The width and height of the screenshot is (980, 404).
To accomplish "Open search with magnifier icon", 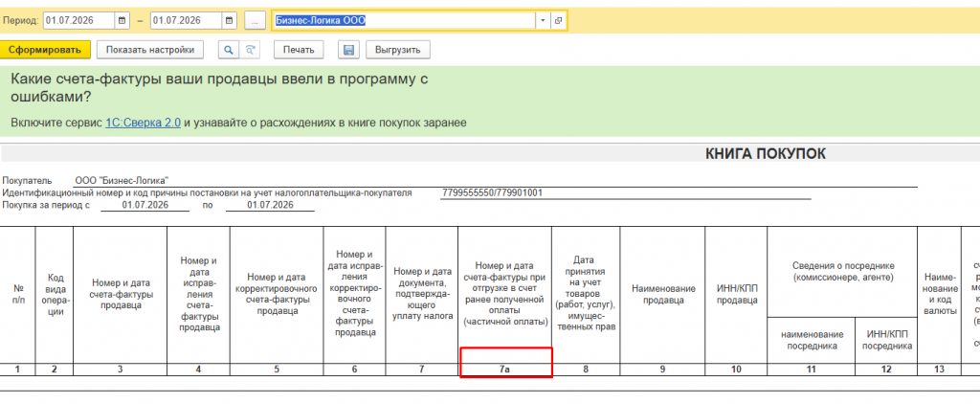I will pos(229,50).
